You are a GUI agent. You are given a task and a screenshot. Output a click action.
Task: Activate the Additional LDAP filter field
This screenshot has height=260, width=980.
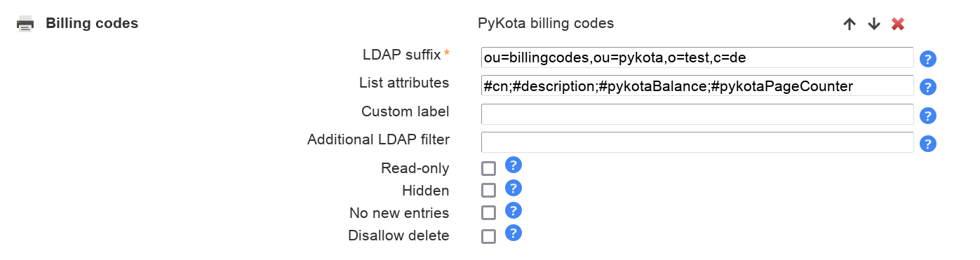click(697, 142)
